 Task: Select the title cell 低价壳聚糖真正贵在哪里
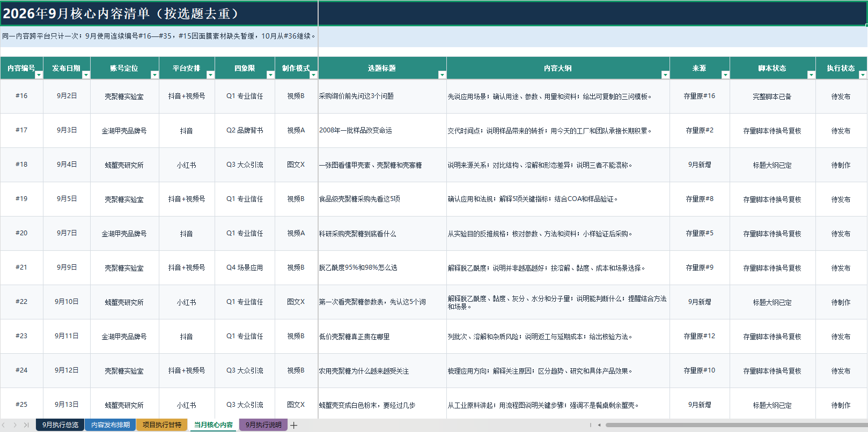[382, 336]
